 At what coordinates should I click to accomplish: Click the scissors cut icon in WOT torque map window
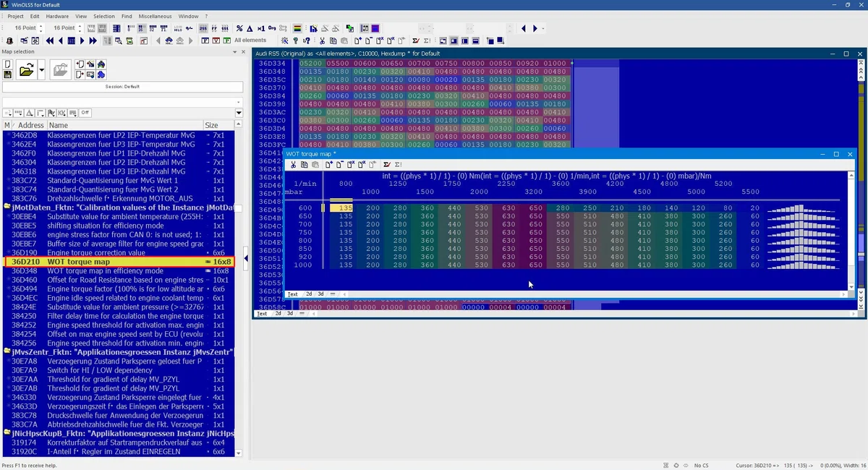[x=293, y=165]
